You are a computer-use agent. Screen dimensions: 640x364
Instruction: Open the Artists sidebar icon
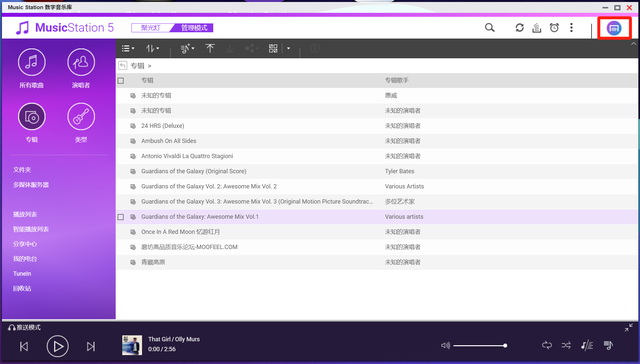[81, 62]
